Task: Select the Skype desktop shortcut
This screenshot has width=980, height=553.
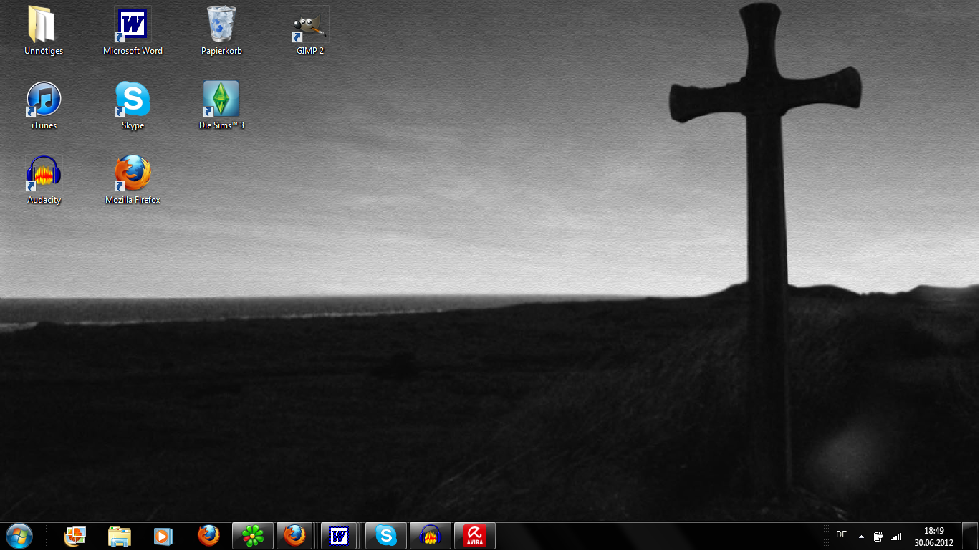Action: (133, 106)
